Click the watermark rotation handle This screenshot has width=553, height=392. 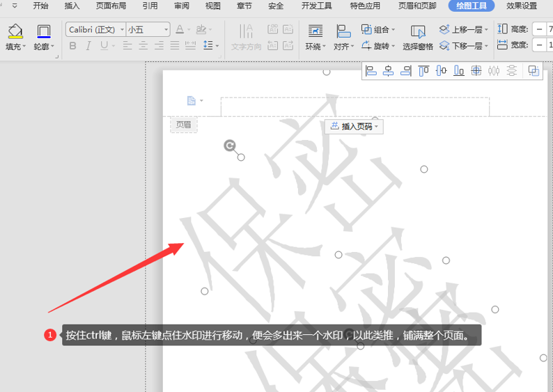click(230, 146)
